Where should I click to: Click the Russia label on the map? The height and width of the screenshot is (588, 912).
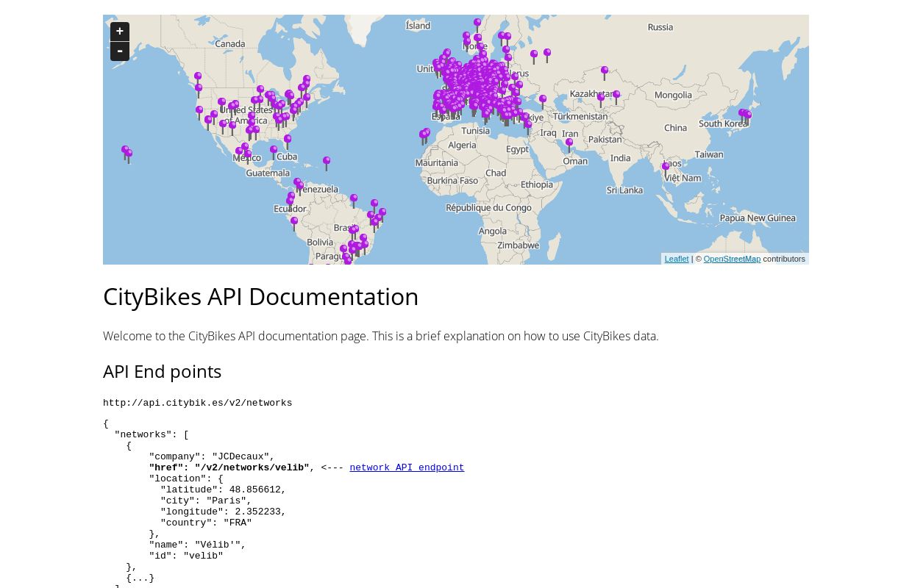tap(660, 27)
